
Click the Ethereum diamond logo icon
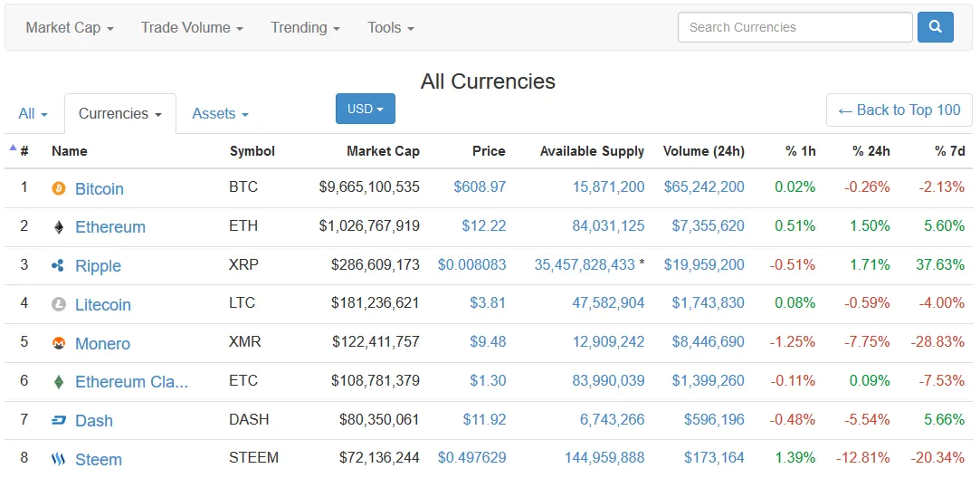(58, 227)
